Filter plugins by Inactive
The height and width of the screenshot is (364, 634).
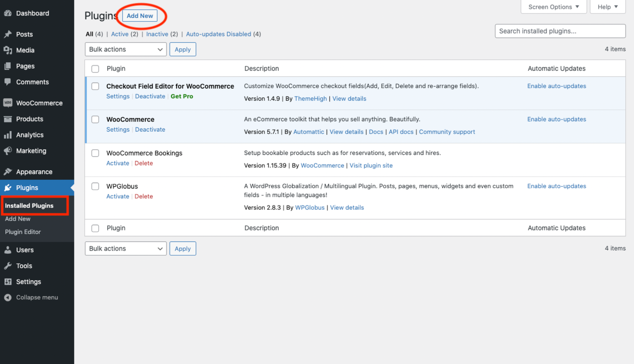click(x=157, y=34)
